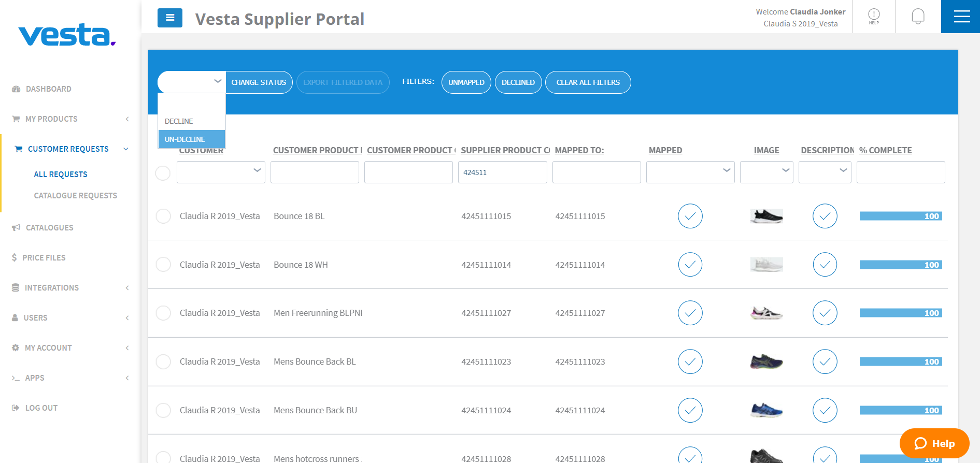Open the orange Help chat widget
The width and height of the screenshot is (980, 463).
[934, 443]
